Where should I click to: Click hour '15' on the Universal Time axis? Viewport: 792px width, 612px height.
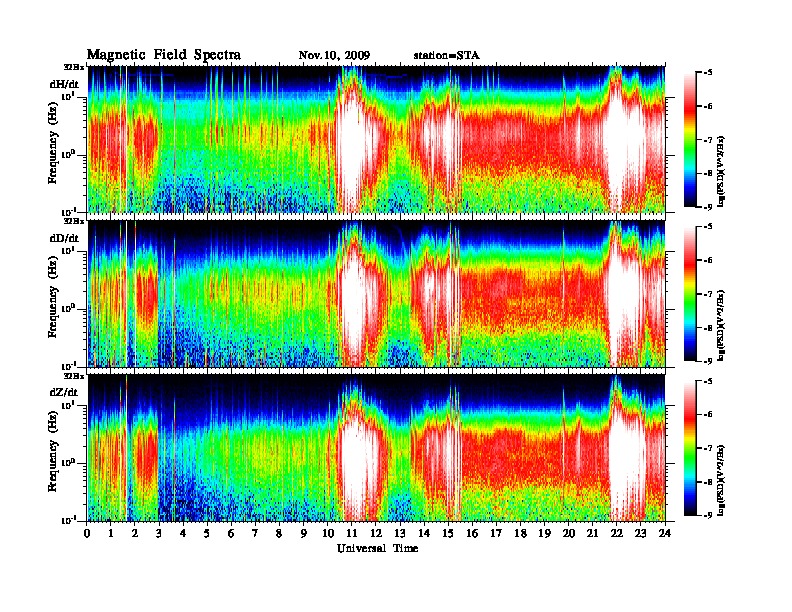point(448,534)
